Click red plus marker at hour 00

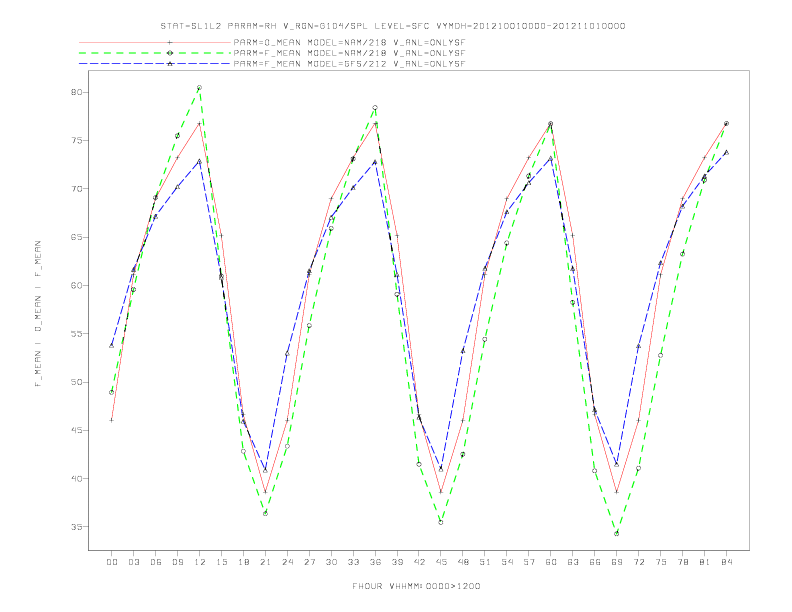112,420
